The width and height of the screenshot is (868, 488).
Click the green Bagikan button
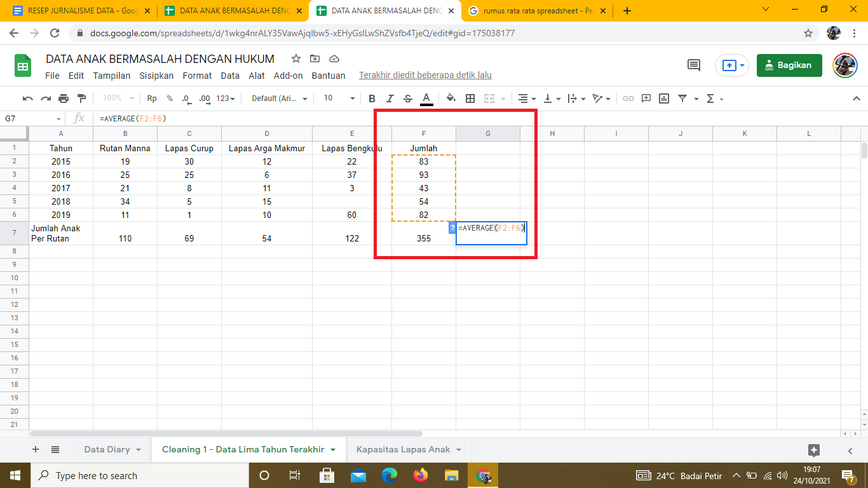tap(789, 65)
